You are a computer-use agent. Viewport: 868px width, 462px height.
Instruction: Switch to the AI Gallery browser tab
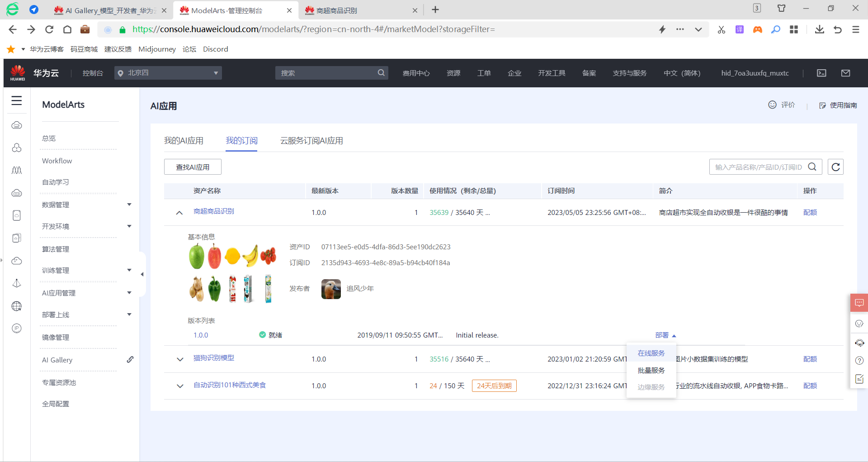click(x=110, y=10)
